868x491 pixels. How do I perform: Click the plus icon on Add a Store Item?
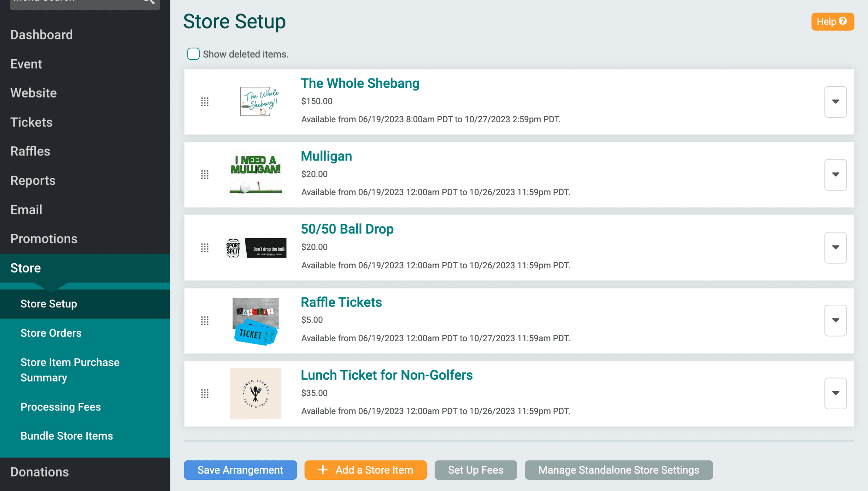(322, 470)
